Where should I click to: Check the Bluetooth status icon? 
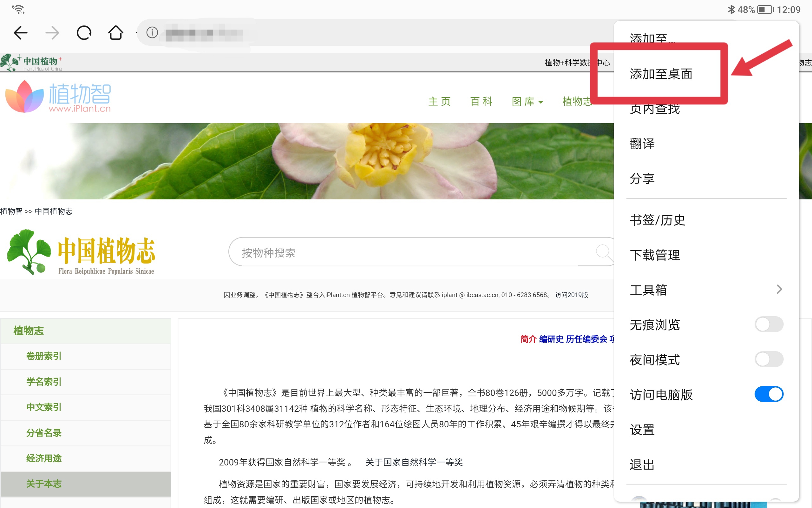coord(731,10)
